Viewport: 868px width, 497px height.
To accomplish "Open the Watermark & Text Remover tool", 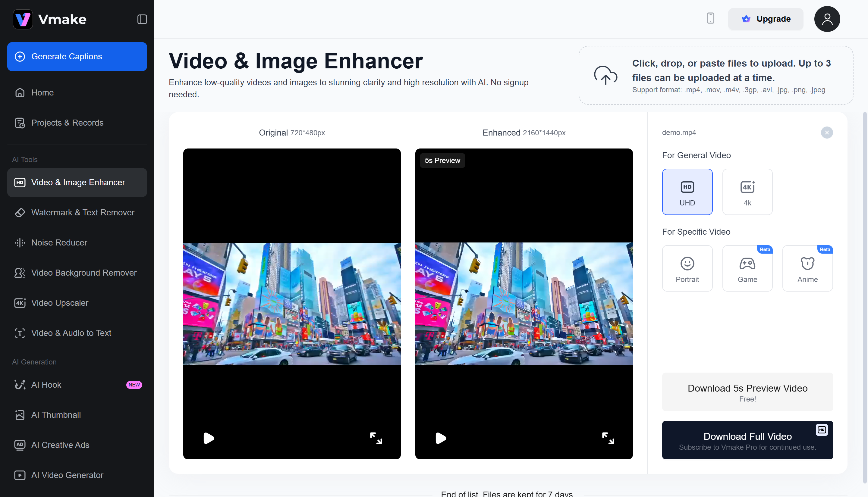I will (x=83, y=212).
